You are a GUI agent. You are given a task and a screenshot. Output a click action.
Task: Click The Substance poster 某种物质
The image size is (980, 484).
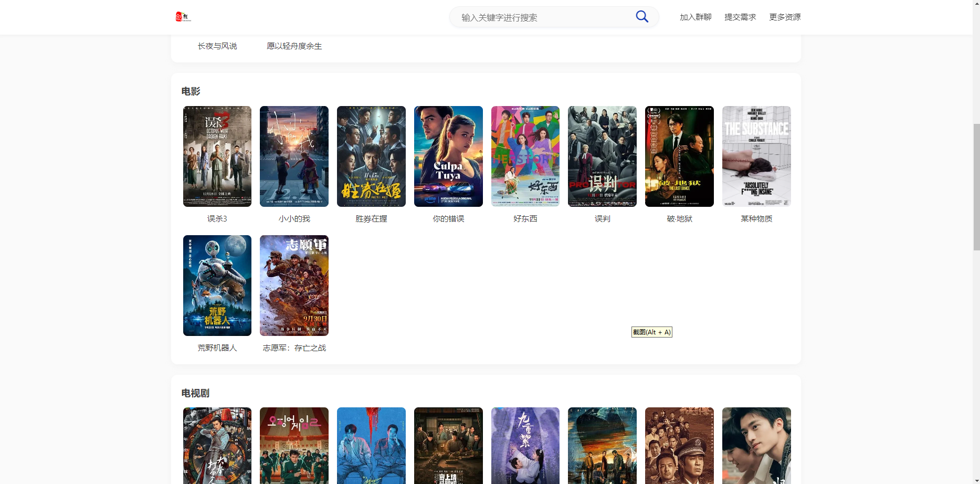(x=756, y=156)
